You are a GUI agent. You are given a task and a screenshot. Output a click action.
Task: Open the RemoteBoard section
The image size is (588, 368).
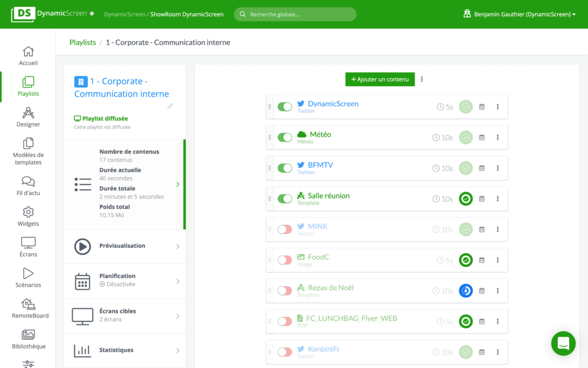coord(28,308)
